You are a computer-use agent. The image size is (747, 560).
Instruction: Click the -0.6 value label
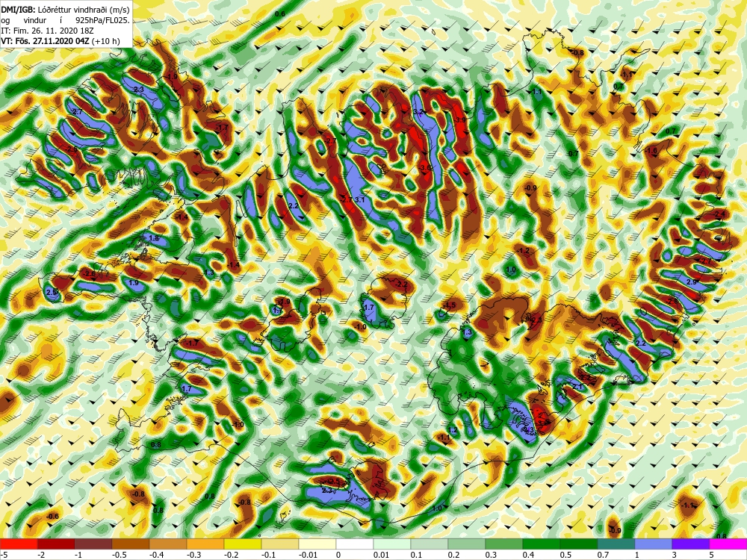coord(52,516)
